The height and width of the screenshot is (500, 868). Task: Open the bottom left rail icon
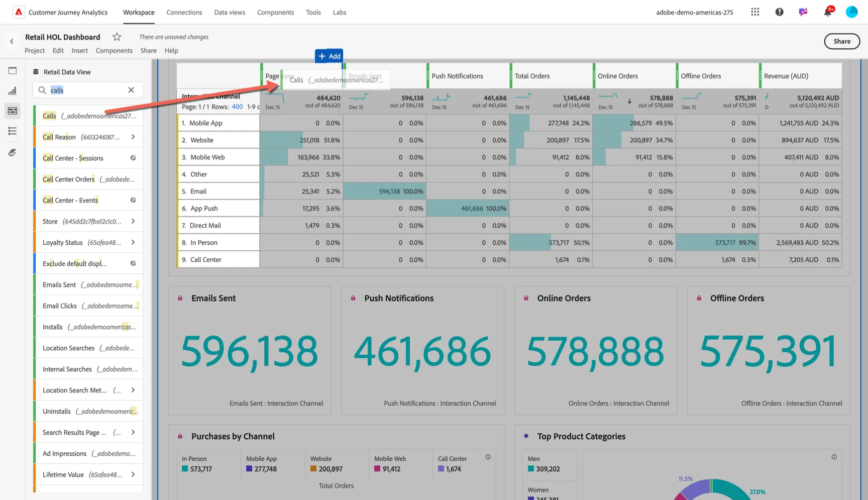click(13, 153)
